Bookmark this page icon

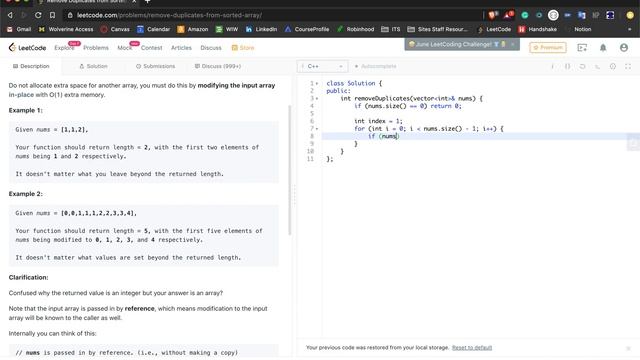52,15
